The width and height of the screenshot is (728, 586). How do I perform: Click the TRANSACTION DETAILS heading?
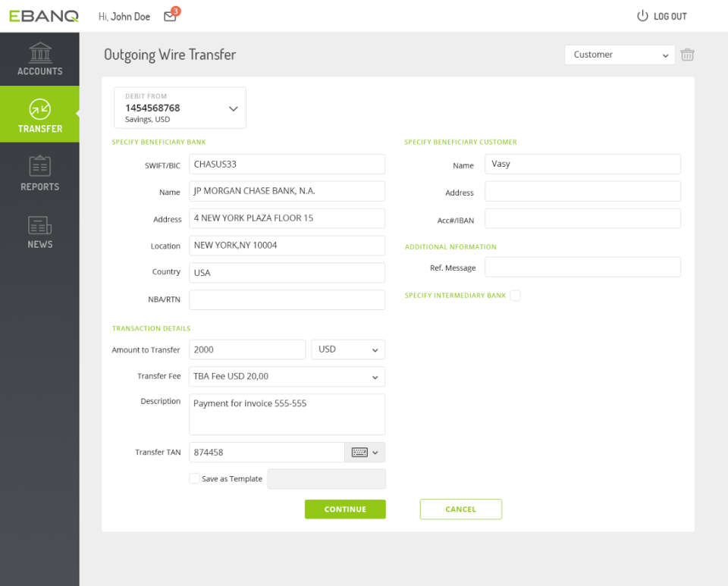click(x=152, y=328)
